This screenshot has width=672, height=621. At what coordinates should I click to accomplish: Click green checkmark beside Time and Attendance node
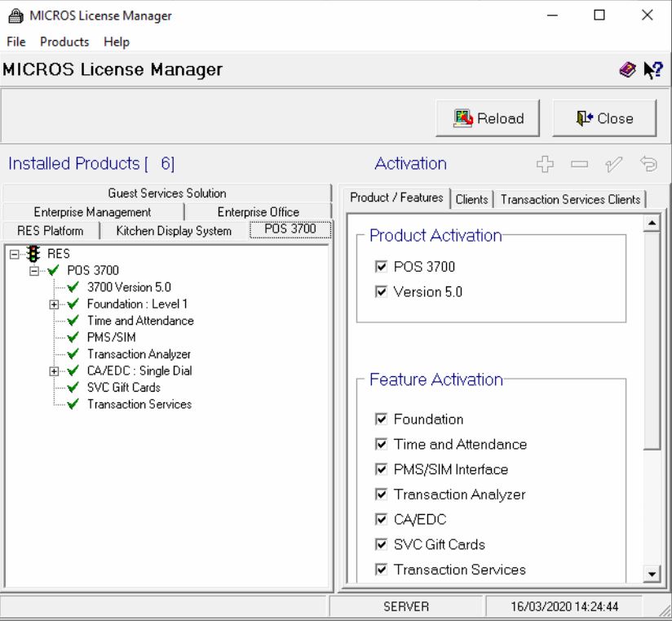tap(73, 321)
